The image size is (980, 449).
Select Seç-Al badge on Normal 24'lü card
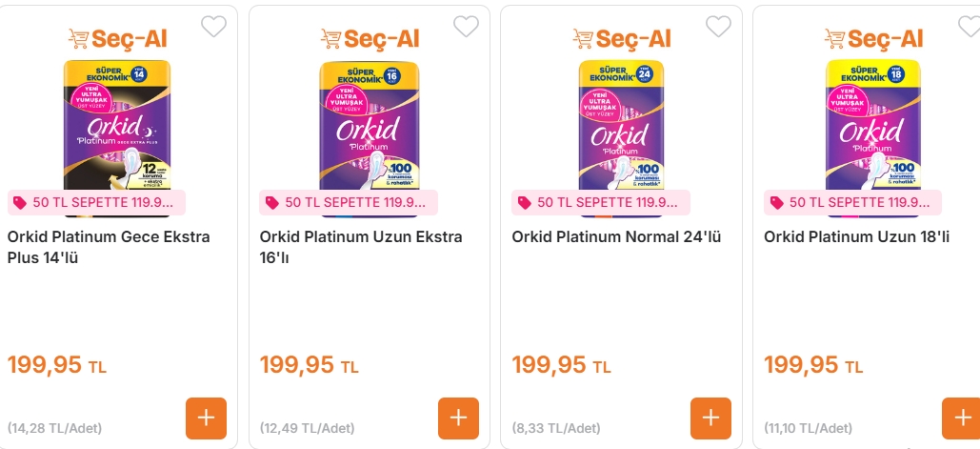coord(622,38)
